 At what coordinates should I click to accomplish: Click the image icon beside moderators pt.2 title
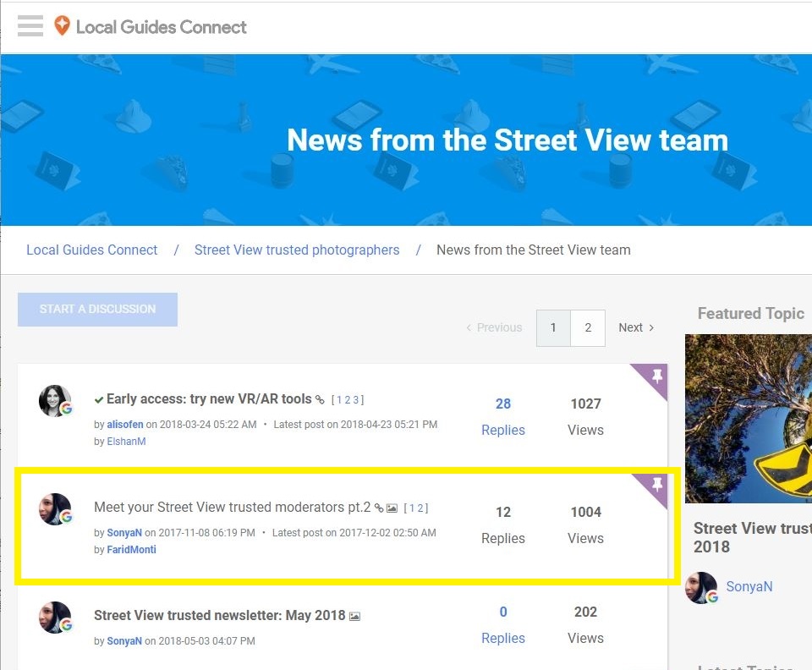392,508
